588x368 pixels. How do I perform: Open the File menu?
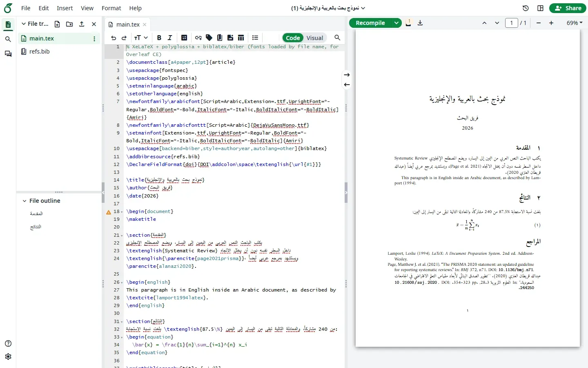tap(26, 8)
